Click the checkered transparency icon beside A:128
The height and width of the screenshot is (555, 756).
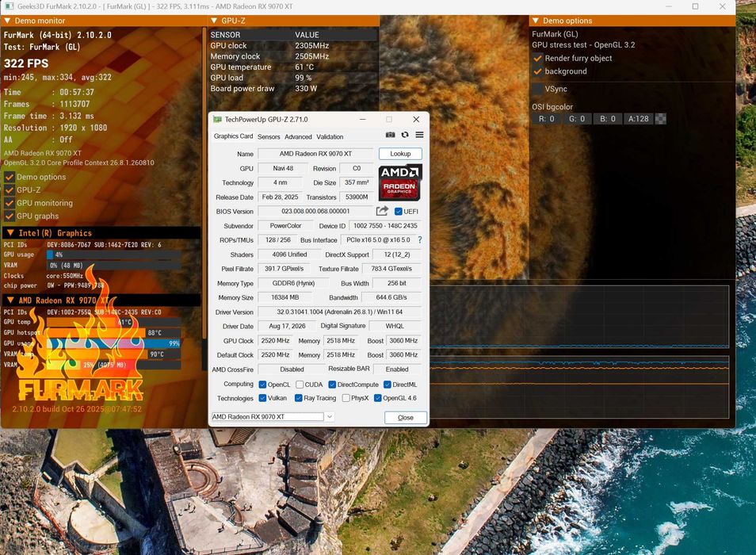(661, 119)
